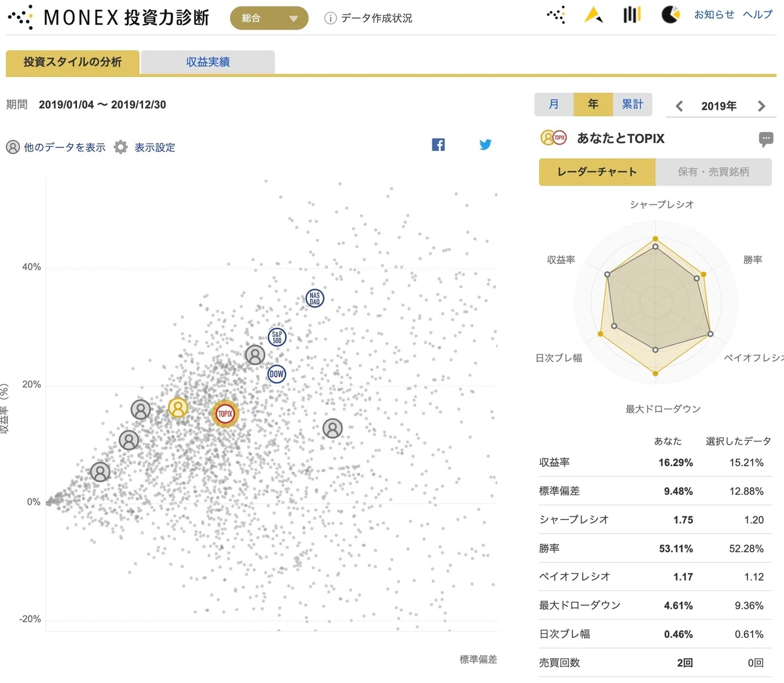Open the yellow triangle icon in header
Image resolution: width=784 pixels, height=683 pixels.
click(593, 14)
